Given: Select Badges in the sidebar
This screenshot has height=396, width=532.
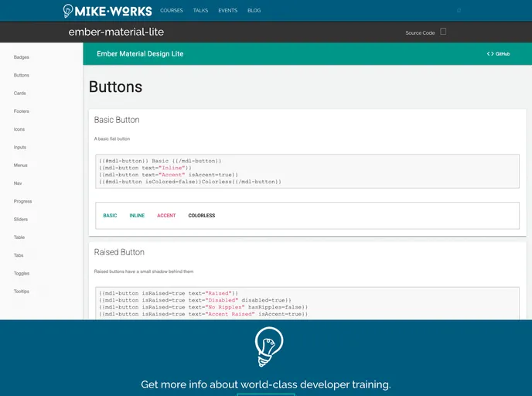Looking at the screenshot, I should pyautogui.click(x=22, y=57).
